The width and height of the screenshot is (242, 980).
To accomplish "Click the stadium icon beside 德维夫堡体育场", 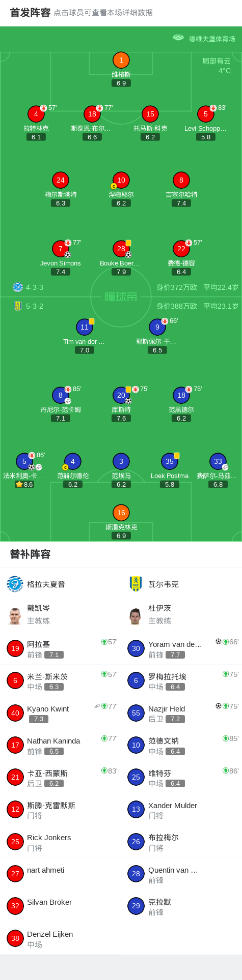I will tap(178, 37).
